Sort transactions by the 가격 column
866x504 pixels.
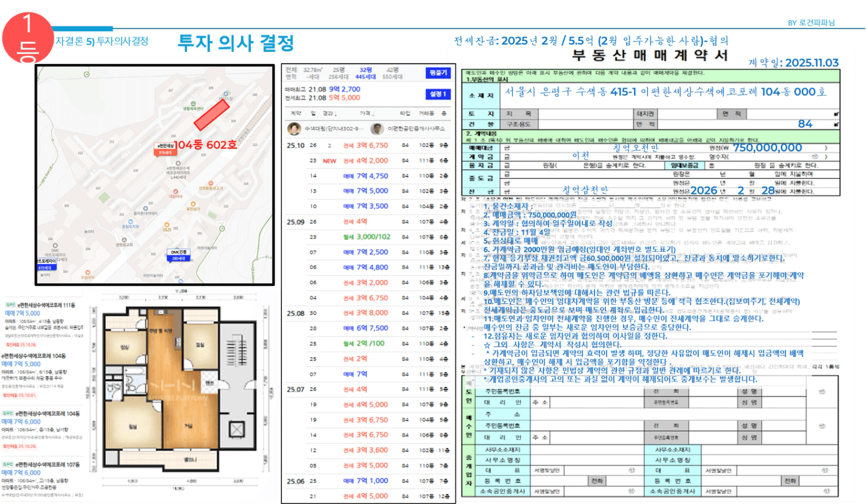(x=367, y=114)
